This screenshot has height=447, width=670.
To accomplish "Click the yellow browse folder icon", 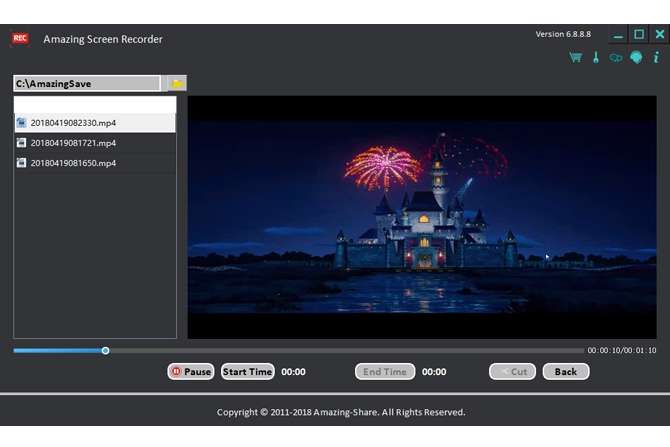I will point(177,83).
